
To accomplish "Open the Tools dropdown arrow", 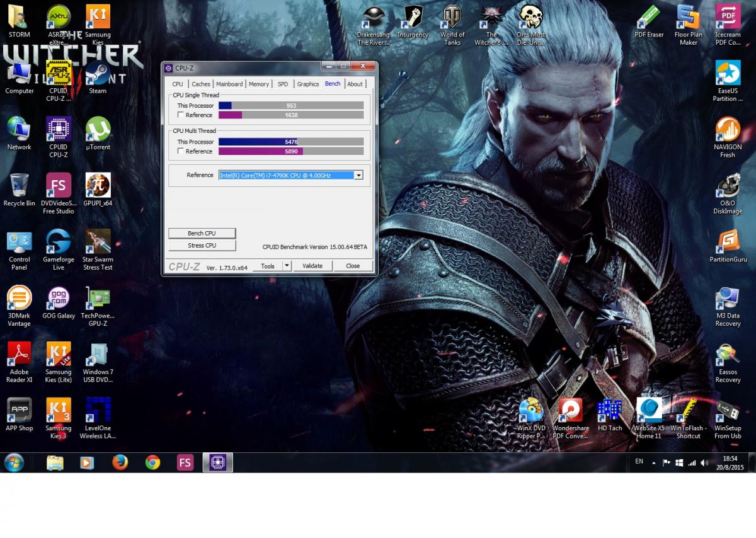I will click(287, 266).
